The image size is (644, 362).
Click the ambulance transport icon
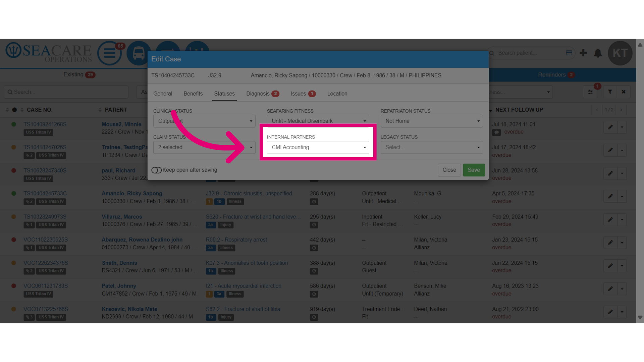(x=139, y=53)
